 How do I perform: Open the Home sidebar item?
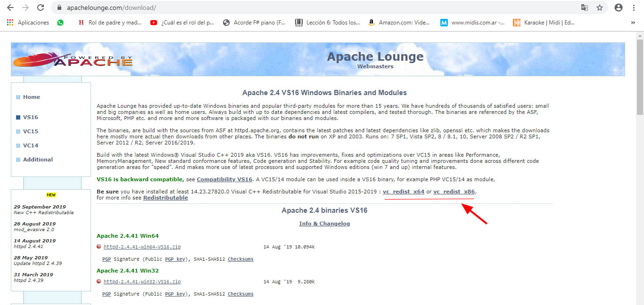tap(31, 97)
